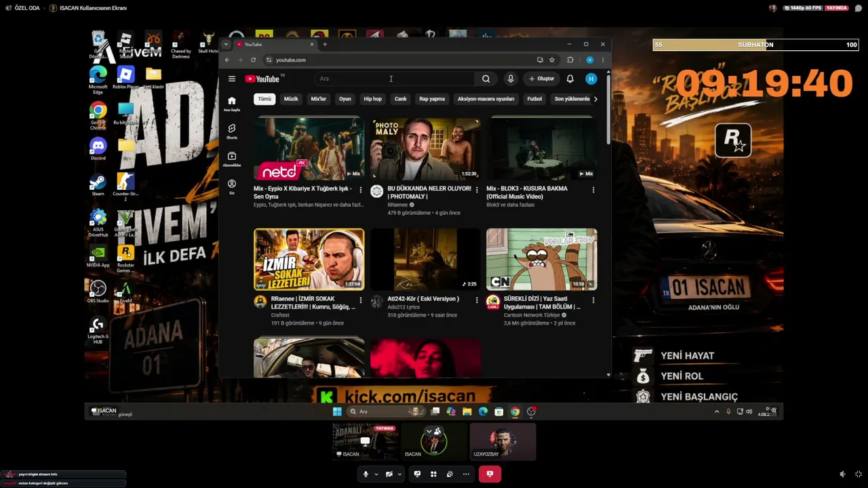Open Shorts in the YouTube sidebar
Screen dimensions: 868x488
pos(232,131)
